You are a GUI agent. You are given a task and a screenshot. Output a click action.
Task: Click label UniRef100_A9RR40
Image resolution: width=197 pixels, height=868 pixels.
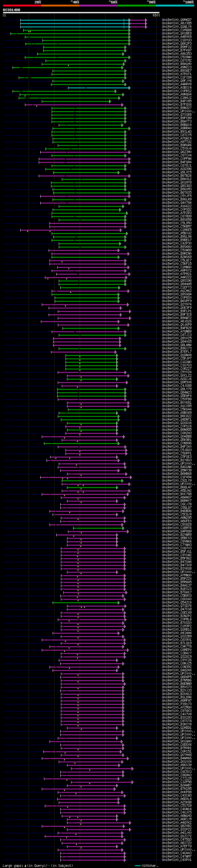(x=177, y=128)
